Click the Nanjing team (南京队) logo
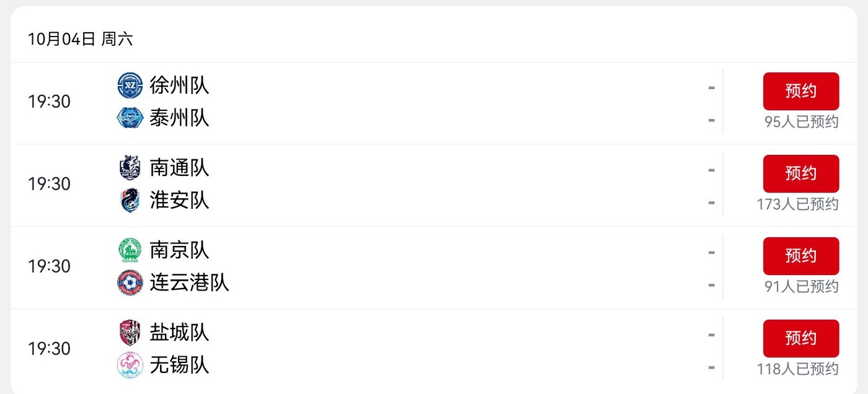 130,250
